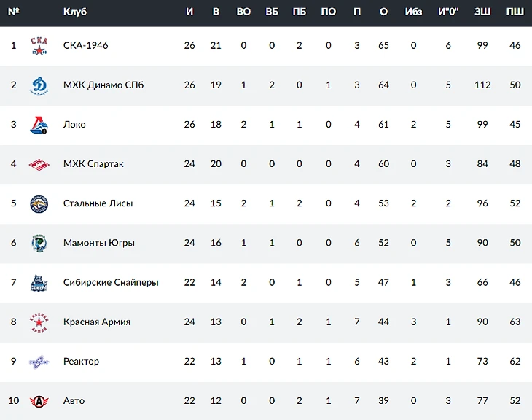532x420 pixels.
Task: Open the МХК Спартак team name link
Action: coord(93,164)
